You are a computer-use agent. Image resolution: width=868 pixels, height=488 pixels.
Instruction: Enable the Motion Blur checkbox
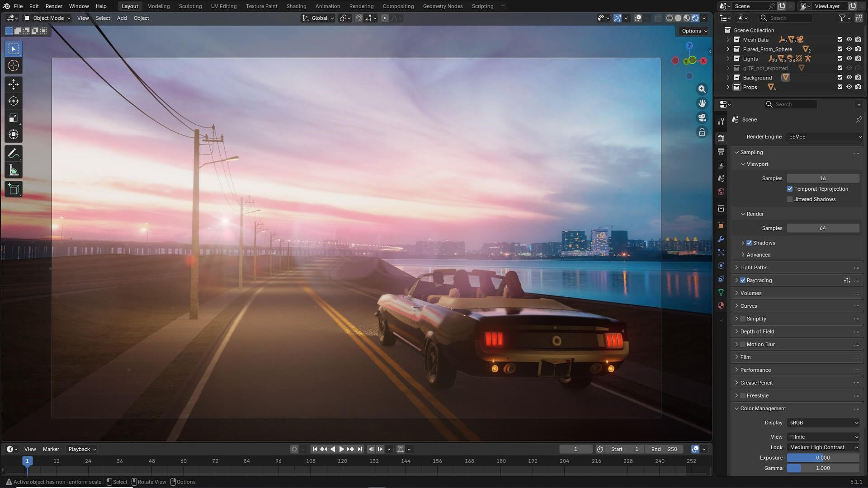pos(743,344)
